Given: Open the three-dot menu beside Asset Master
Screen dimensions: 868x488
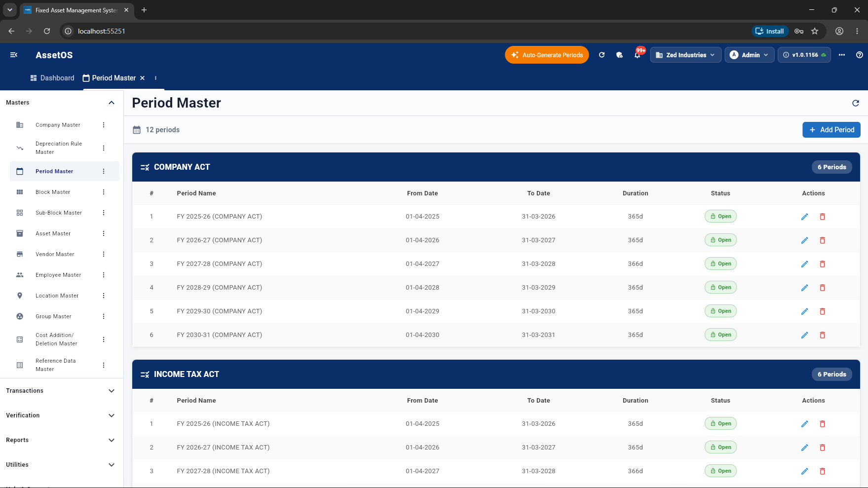Looking at the screenshot, I should pyautogui.click(x=104, y=233).
